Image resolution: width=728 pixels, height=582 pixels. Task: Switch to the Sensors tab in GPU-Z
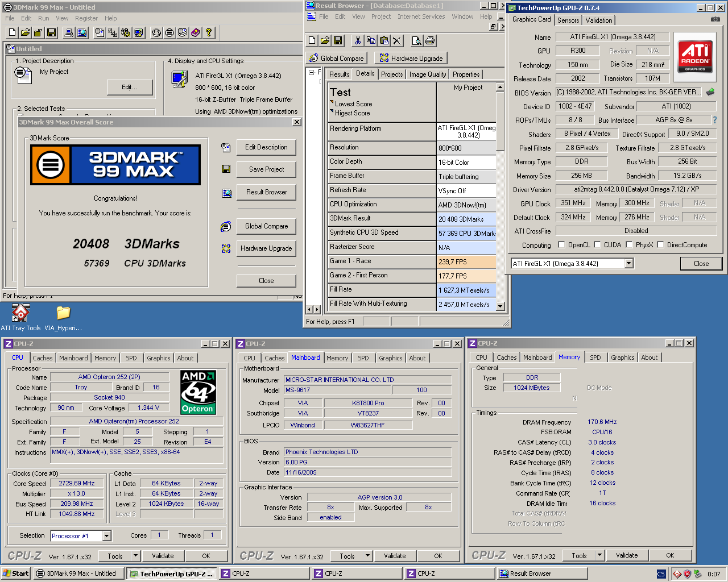[568, 20]
